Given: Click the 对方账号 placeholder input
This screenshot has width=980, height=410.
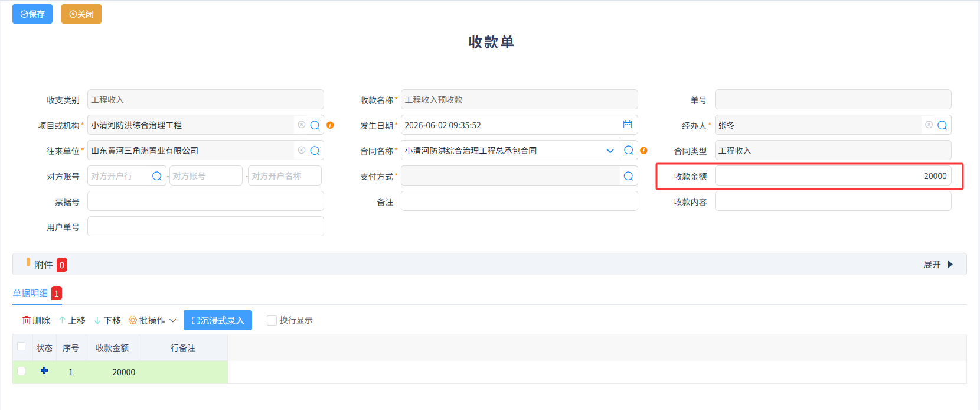Looking at the screenshot, I should click(206, 175).
